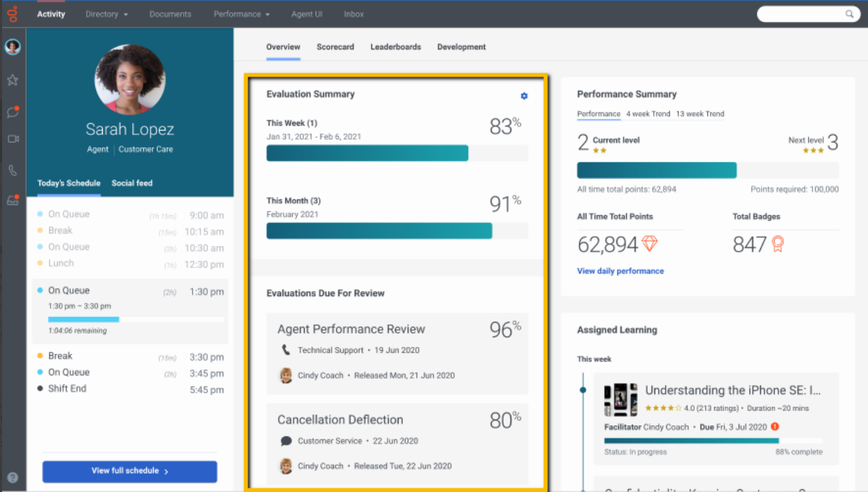Select the 1:30 pm On Queue row
Image resolution: width=868 pixels, height=492 pixels.
(x=130, y=311)
